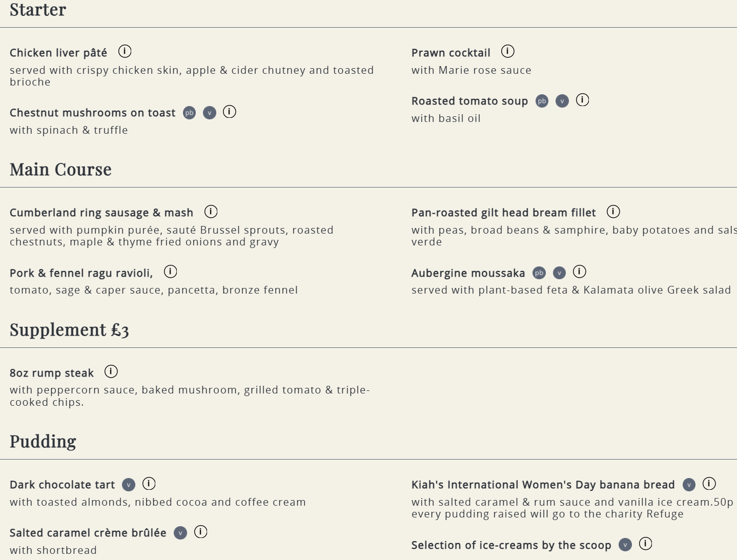
Task: Select plant-based badge beside Aubergine moussaka
Action: (x=539, y=273)
